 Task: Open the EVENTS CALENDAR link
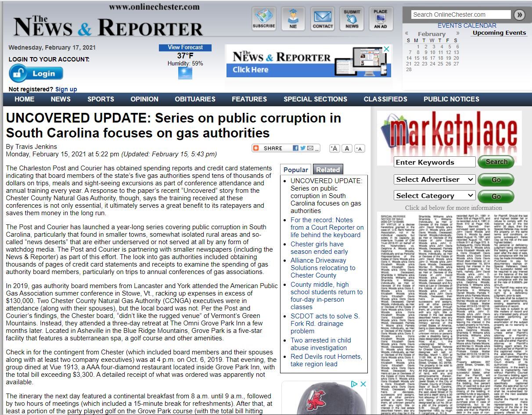pyautogui.click(x=467, y=25)
